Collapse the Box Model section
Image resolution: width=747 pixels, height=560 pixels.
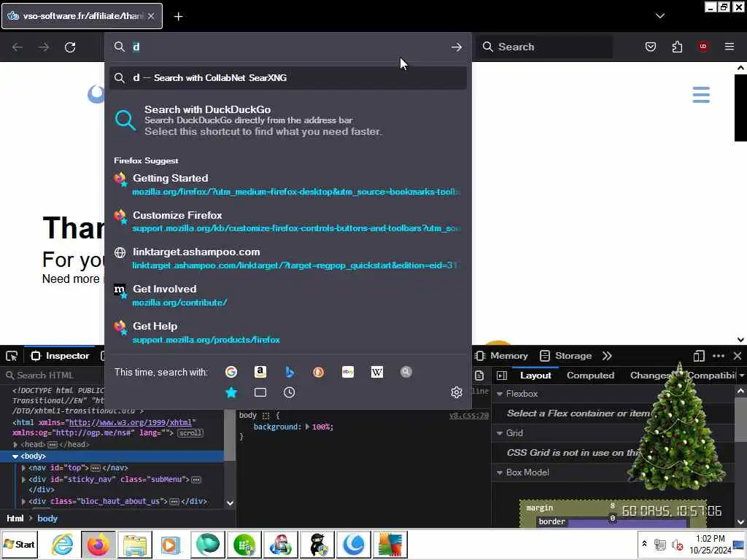point(500,472)
